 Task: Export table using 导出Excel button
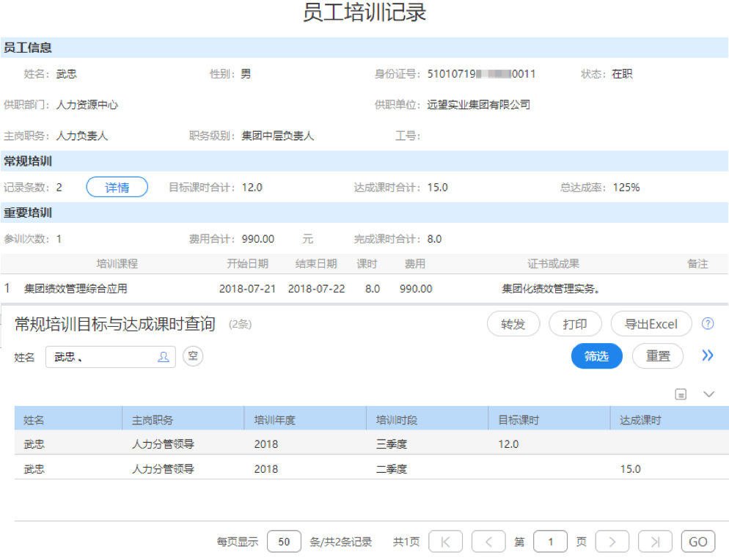tap(651, 324)
